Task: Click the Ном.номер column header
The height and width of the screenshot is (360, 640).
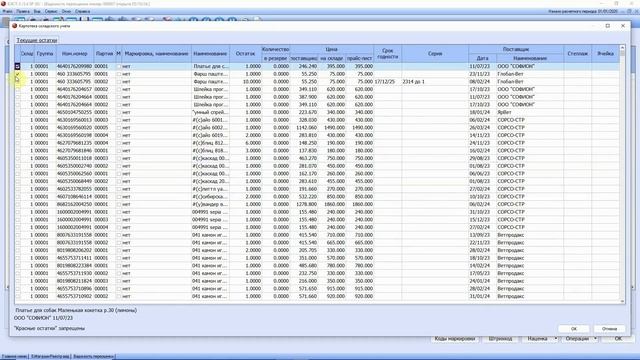Action: pyautogui.click(x=75, y=53)
